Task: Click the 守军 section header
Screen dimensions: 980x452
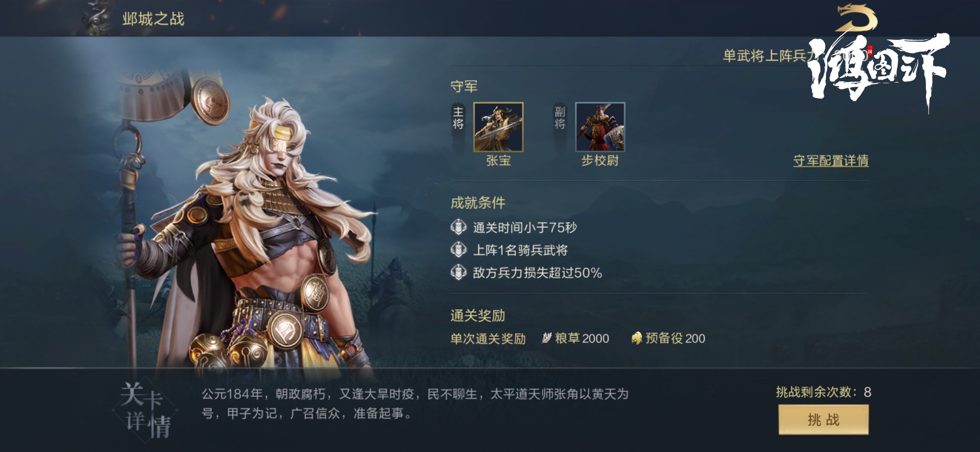Action: pos(464,86)
